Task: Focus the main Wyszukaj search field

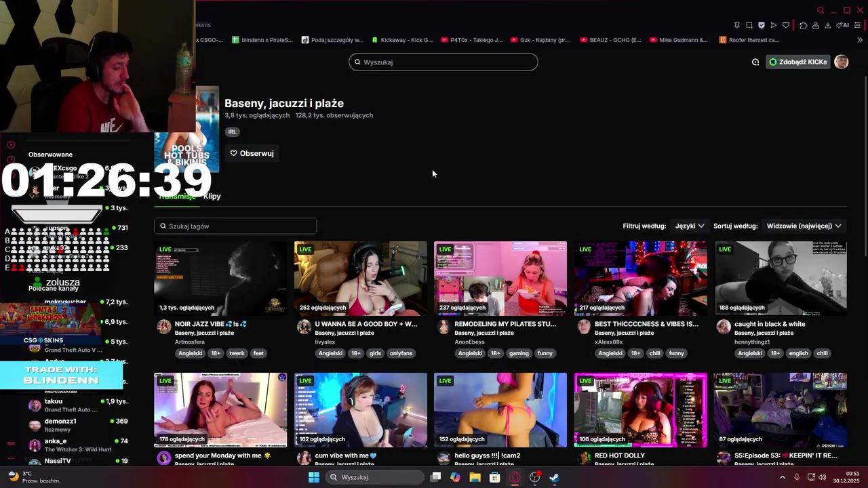Action: tap(443, 62)
